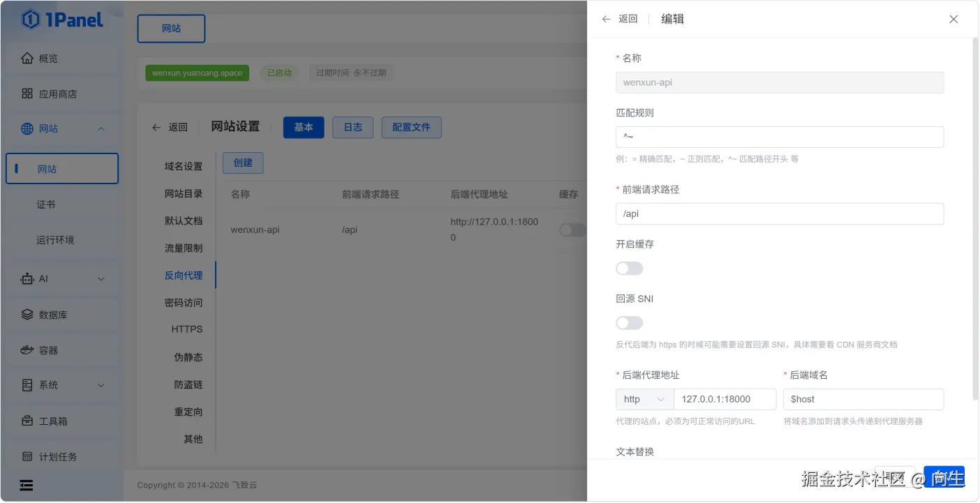980x503 pixels.
Task: Click the 返回 text in 编辑 drawer
Action: coord(628,19)
